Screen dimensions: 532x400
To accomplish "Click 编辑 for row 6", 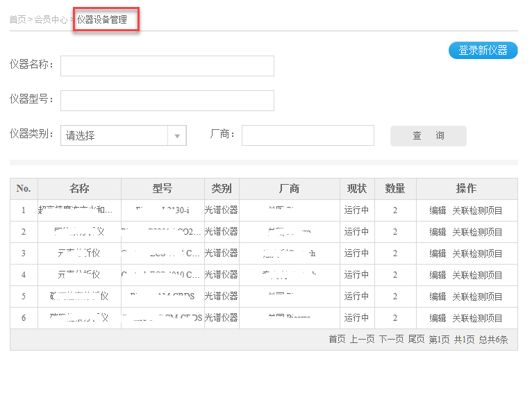I will pos(438,318).
